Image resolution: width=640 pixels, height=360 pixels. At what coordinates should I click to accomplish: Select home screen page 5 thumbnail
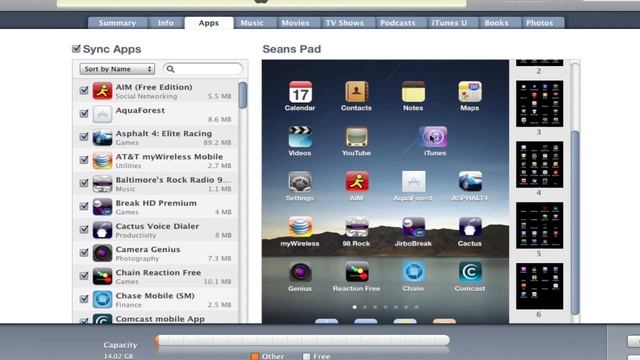[539, 225]
